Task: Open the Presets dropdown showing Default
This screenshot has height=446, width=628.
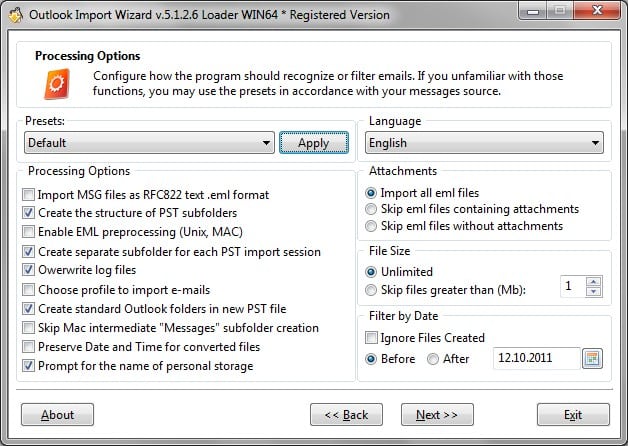Action: click(x=149, y=143)
